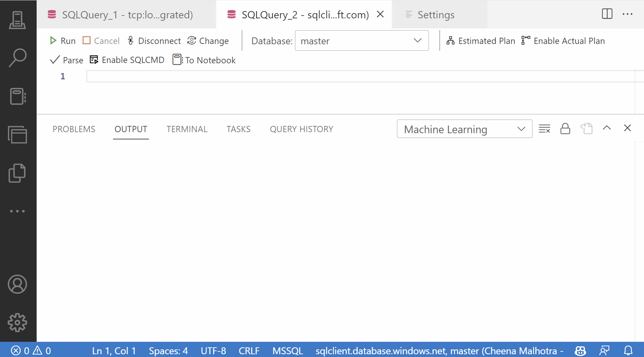This screenshot has height=357, width=644.
Task: Disconnect from the current server
Action: (154, 40)
